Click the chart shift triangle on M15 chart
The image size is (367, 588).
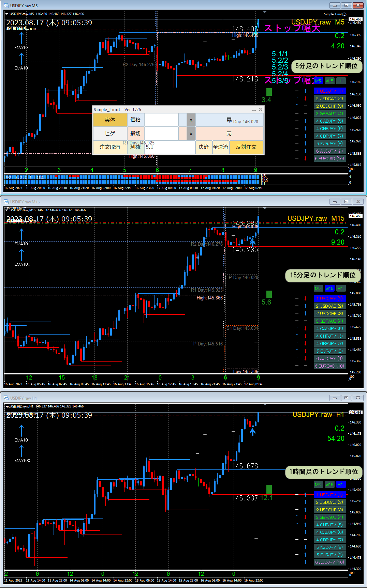(x=265, y=208)
